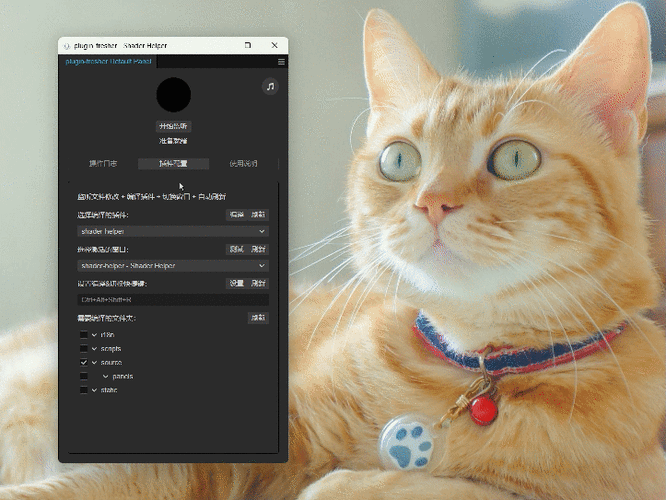Open the 'shader-helper - Shader Helper' window dropdown
666x500 pixels.
(173, 266)
